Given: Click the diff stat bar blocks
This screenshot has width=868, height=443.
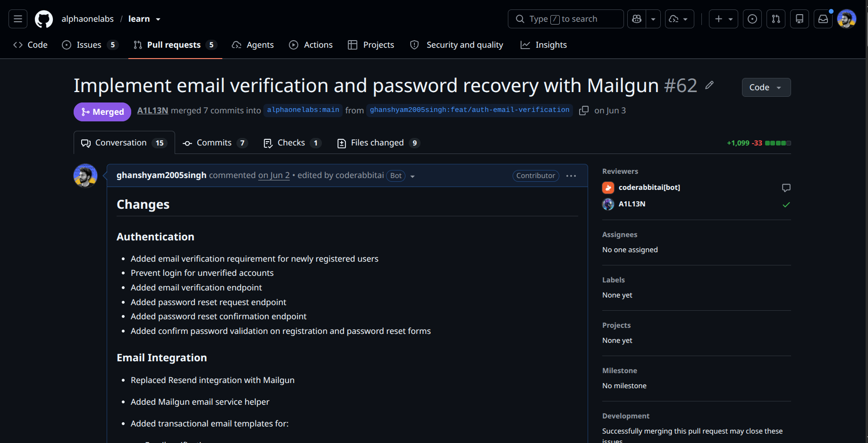Looking at the screenshot, I should 778,143.
